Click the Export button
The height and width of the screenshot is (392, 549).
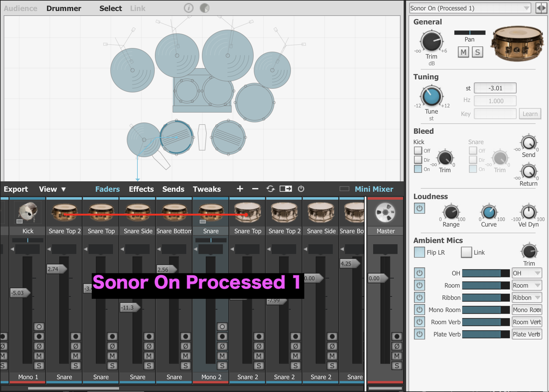click(x=16, y=189)
